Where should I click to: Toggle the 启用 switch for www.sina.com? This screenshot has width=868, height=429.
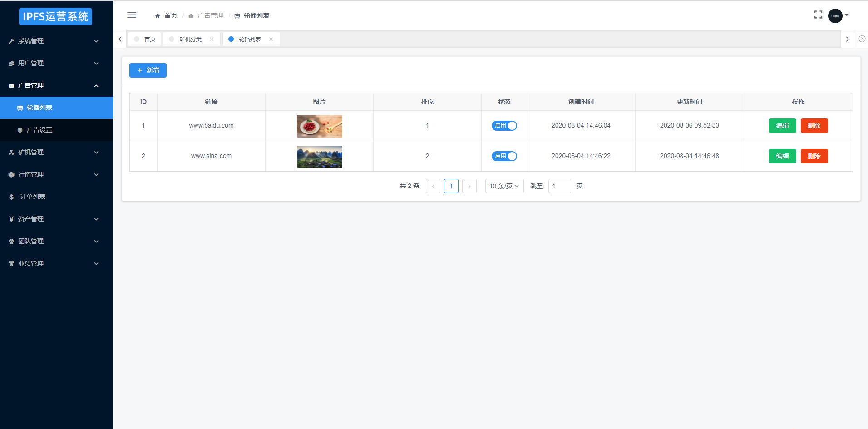tap(504, 156)
